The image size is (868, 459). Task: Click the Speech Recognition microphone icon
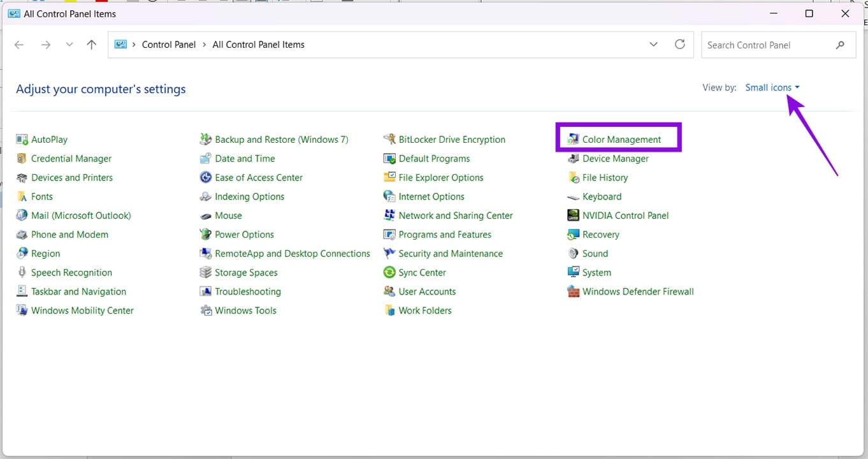point(22,273)
